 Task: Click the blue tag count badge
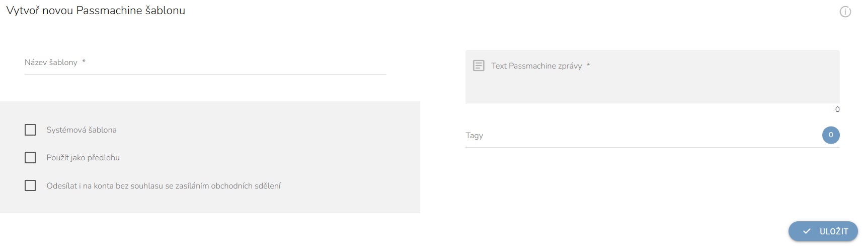(x=831, y=135)
